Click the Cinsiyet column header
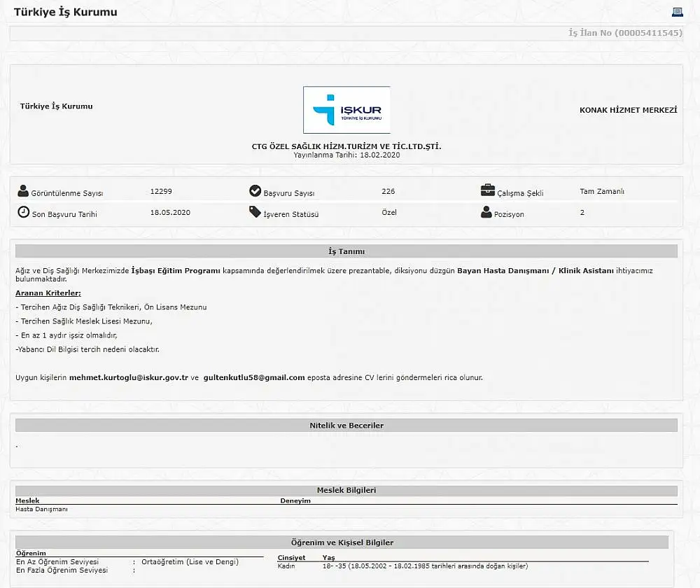Viewport: 700px width, 588px height. pos(291,558)
